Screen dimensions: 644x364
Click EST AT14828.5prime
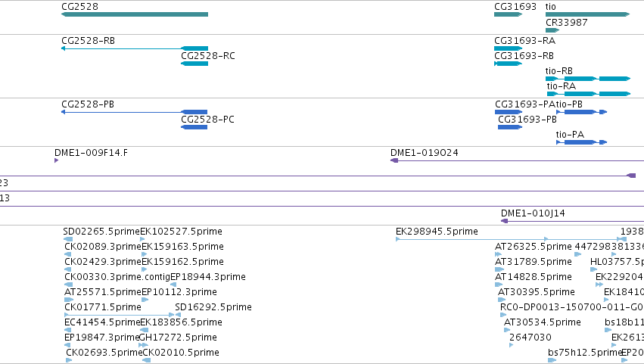533,277
